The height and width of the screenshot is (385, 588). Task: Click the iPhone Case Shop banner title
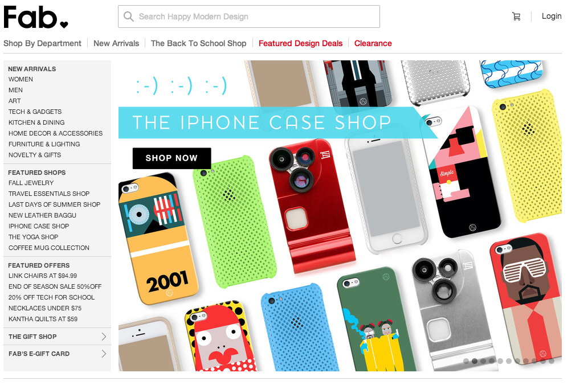coord(262,122)
